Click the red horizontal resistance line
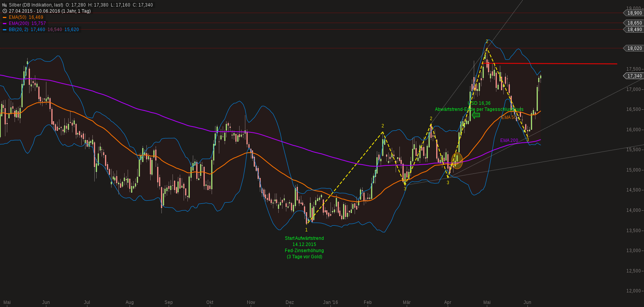 pyautogui.click(x=550, y=63)
